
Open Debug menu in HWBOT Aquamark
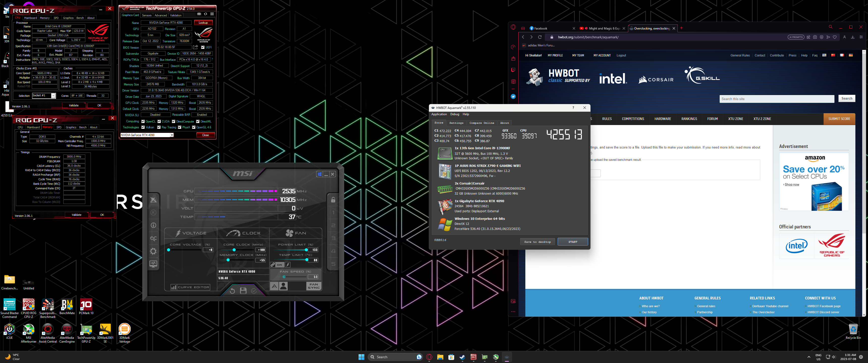(454, 114)
